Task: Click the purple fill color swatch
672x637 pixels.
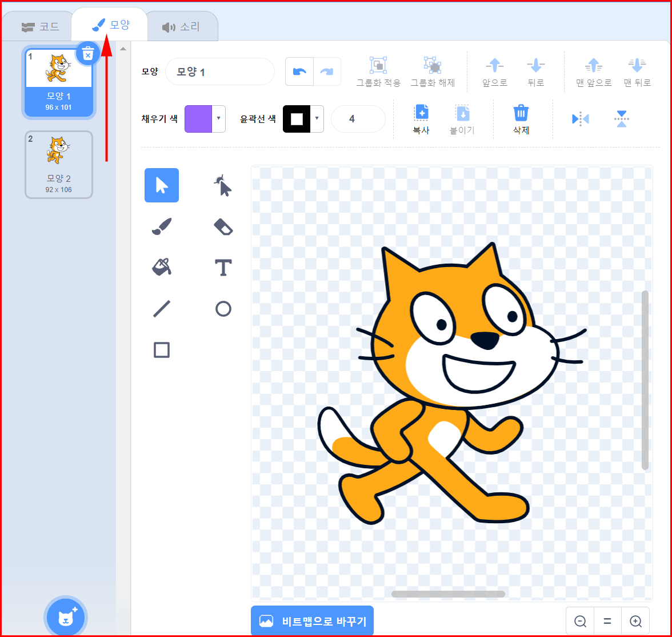Action: 198,119
